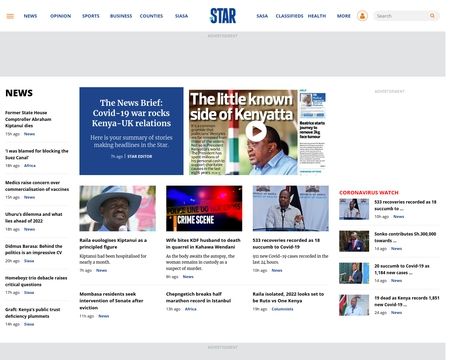Open the Classifieds menu item
The height and width of the screenshot is (360, 450).
[x=289, y=16]
